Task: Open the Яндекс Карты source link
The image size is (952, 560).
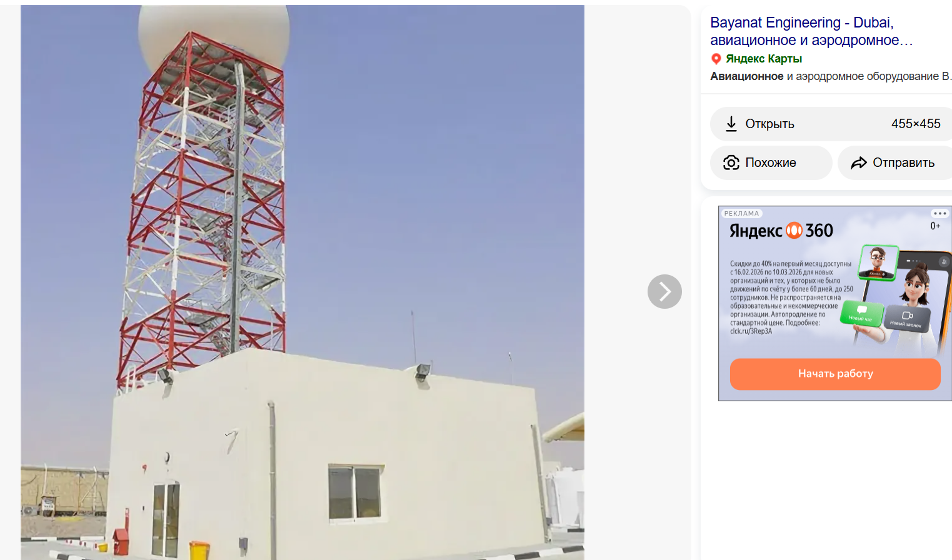Action: click(764, 59)
